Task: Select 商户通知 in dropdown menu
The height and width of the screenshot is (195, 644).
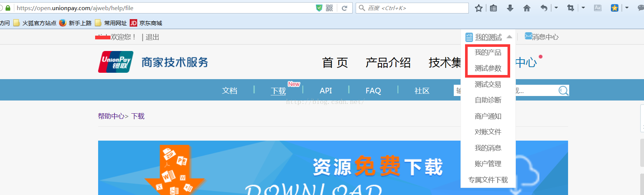Action: pos(488,116)
